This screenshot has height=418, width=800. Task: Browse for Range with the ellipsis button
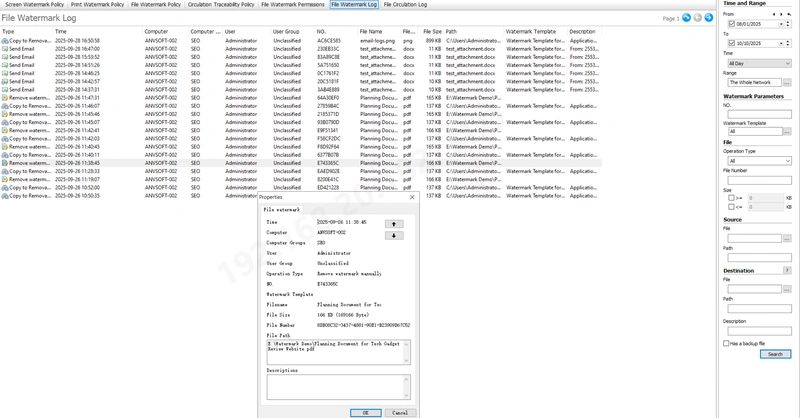[787, 82]
